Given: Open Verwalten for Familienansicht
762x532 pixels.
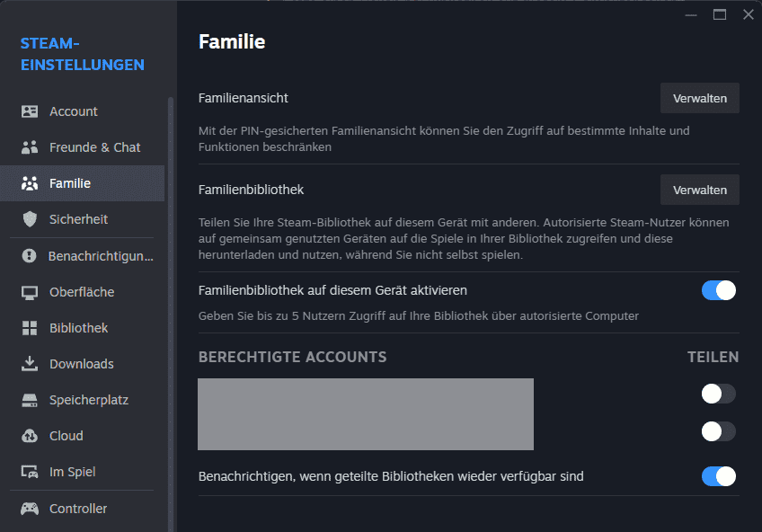Looking at the screenshot, I should pos(699,98).
